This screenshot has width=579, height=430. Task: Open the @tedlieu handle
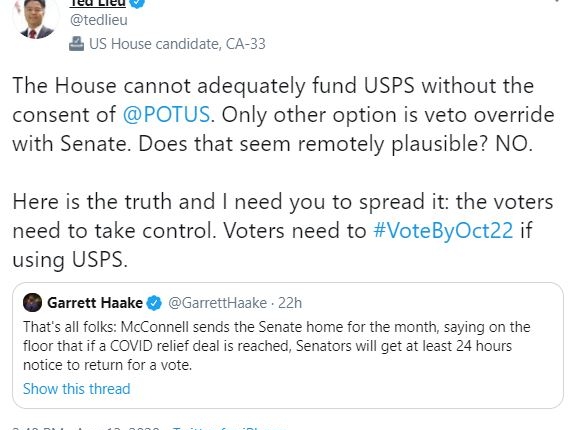(x=99, y=20)
